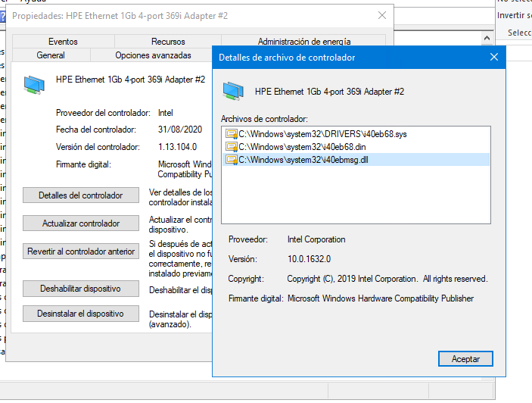Screen dimensions: 532x403
Task: Click the Archivos de controlador label
Action: pos(264,119)
